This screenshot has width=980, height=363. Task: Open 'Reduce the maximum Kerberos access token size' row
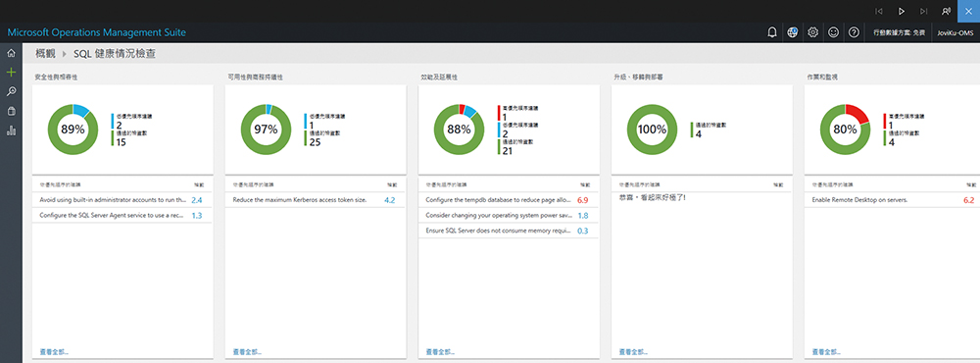click(x=315, y=200)
